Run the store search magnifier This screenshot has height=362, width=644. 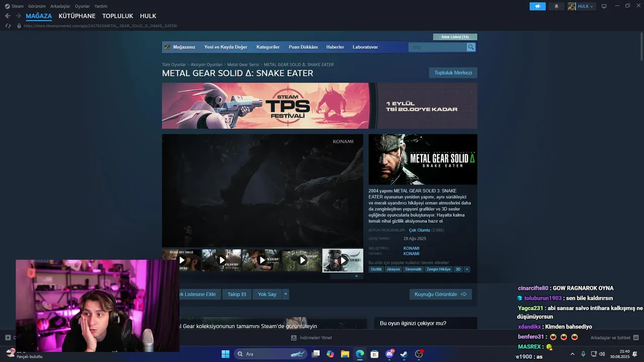pos(471,47)
